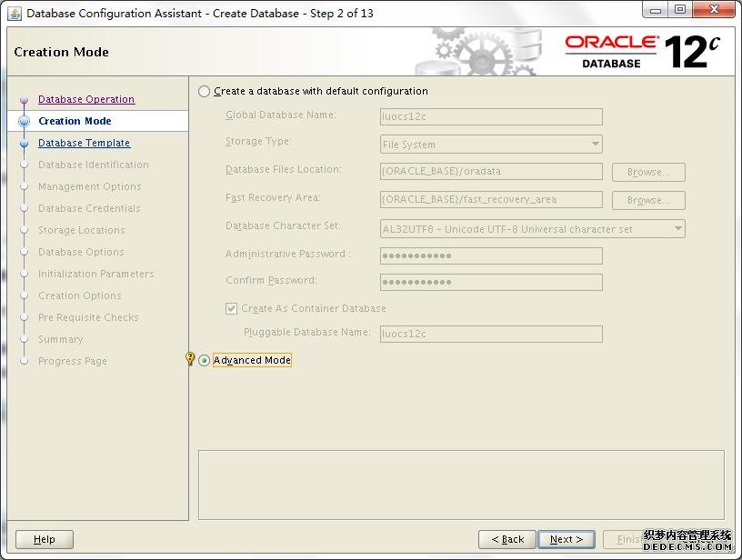The width and height of the screenshot is (742, 560).
Task: Click the Global Database Name field
Action: click(491, 116)
